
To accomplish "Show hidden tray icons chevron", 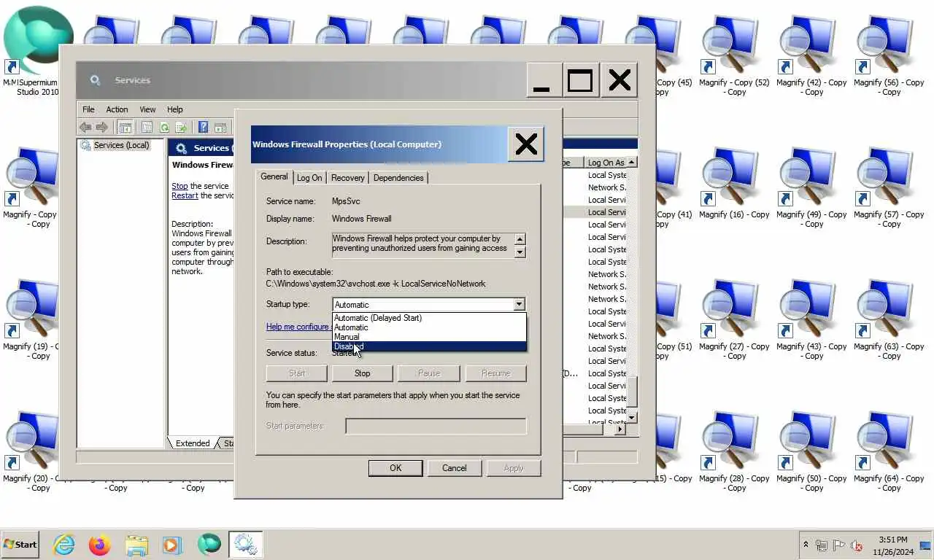I will [x=806, y=545].
